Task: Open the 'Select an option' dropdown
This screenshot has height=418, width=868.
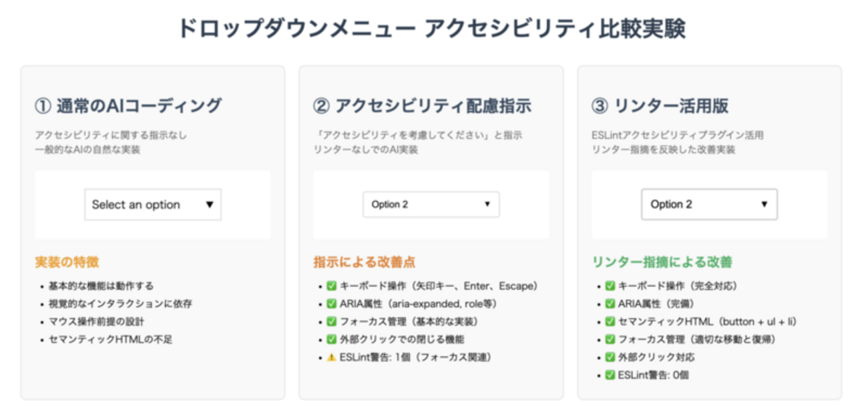Action: (153, 204)
